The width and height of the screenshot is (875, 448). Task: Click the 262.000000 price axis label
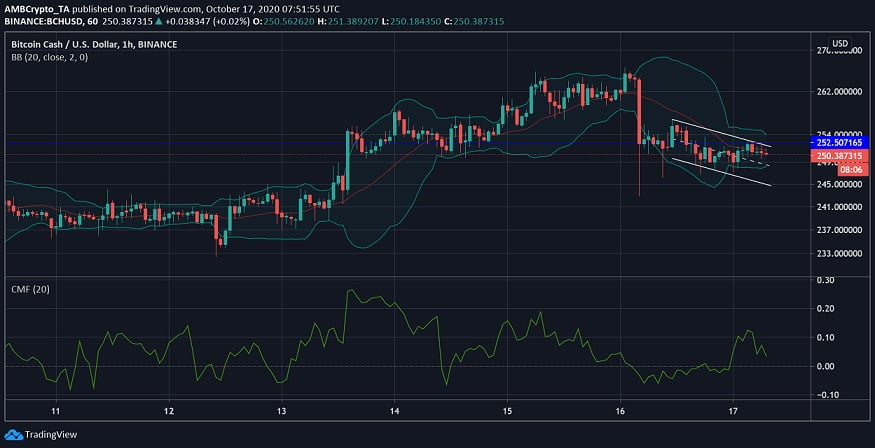[838, 91]
